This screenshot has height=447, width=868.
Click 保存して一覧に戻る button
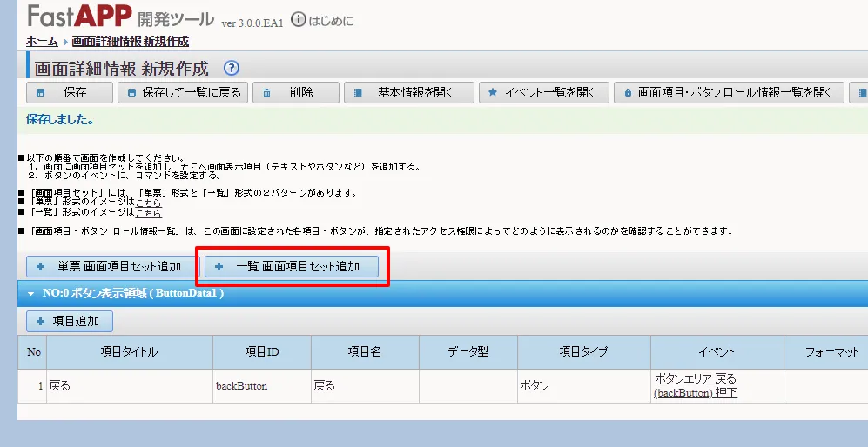183,93
